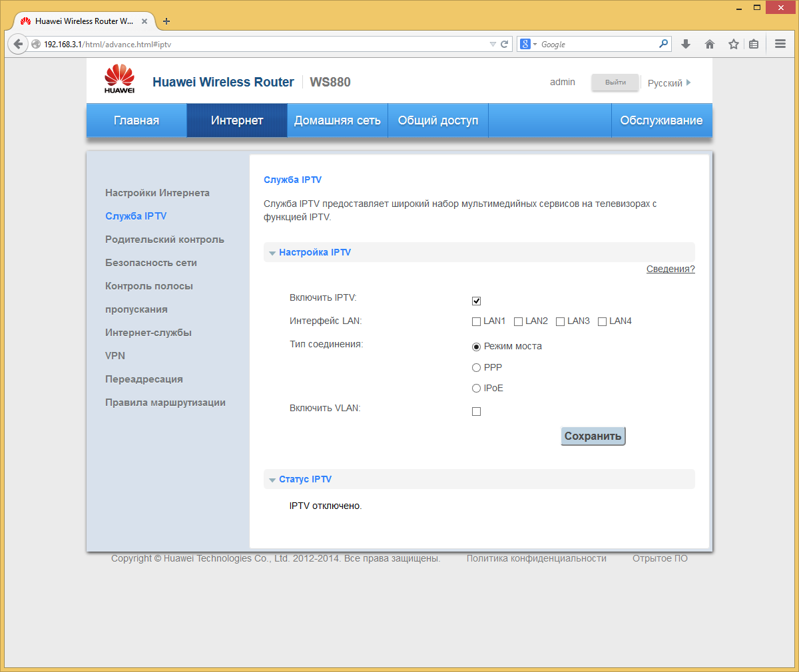799x672 pixels.
Task: Open Интернет-службы in sidebar
Action: click(148, 333)
